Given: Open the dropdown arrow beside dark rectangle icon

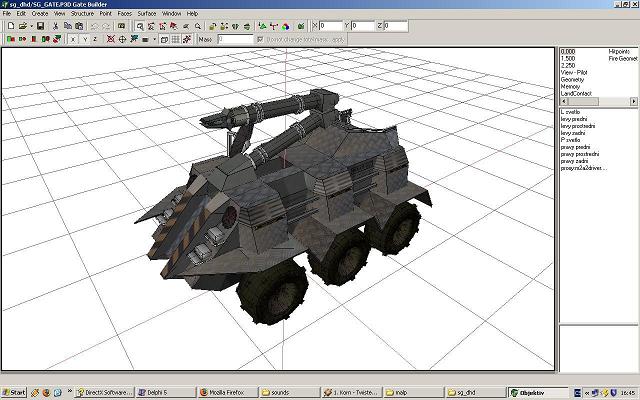Looking at the screenshot, I should click(x=154, y=39).
